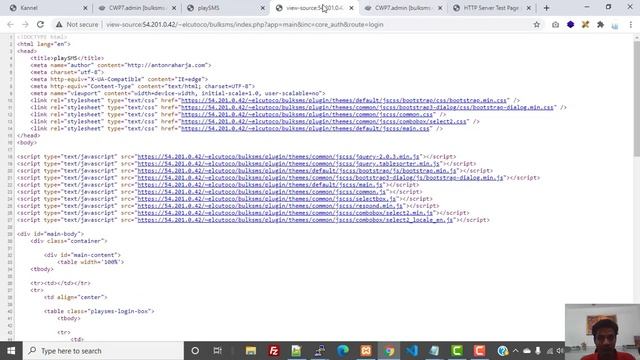640x360 pixels.
Task: Click the yellow pinwheel extension icon
Action: click(585, 24)
